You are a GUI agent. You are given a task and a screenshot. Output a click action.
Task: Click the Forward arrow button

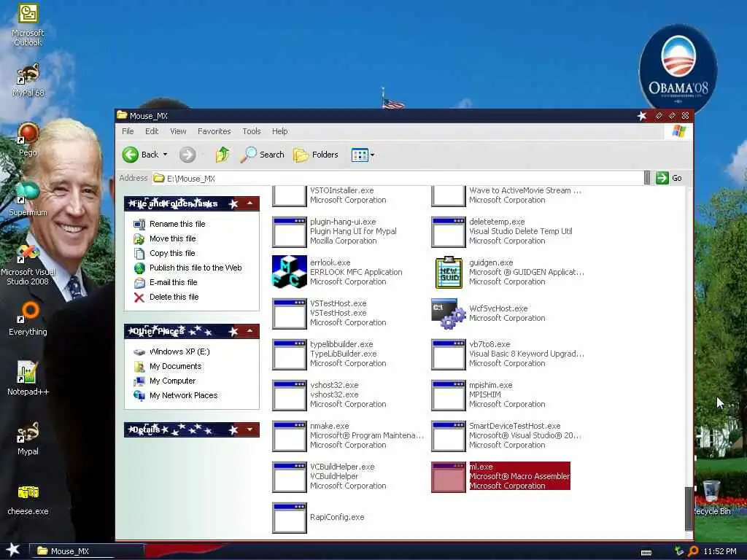pos(187,155)
